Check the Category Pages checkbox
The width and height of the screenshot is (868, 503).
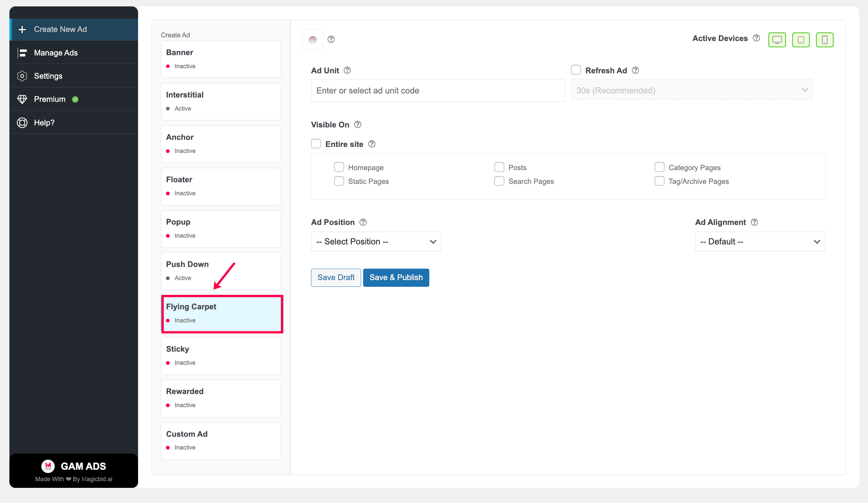tap(659, 167)
